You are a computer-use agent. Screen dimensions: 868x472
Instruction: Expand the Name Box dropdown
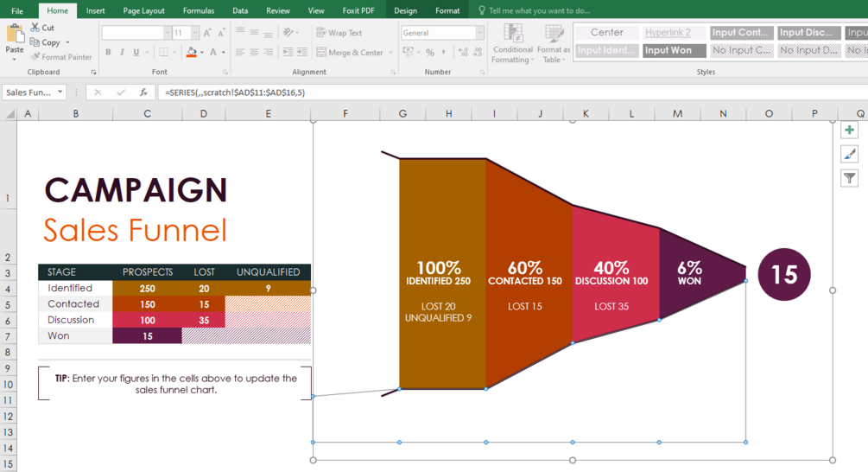tap(60, 92)
